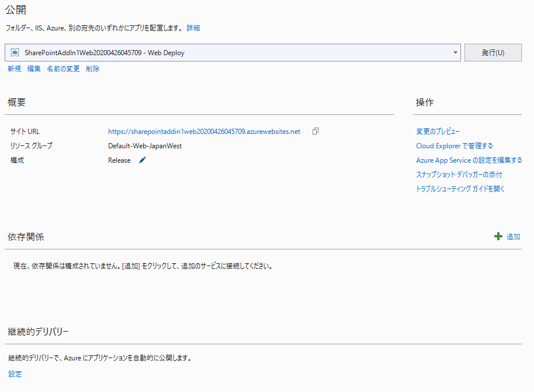Create a new profile via 新規

14,69
